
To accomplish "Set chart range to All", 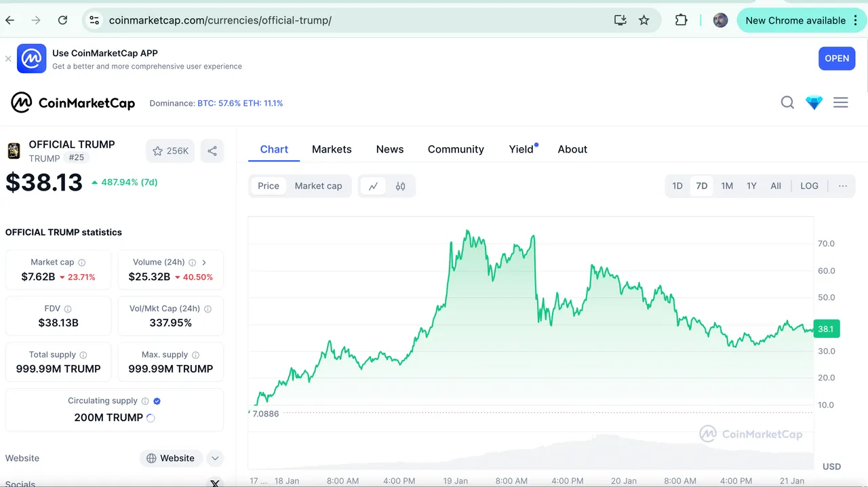I will (x=776, y=186).
